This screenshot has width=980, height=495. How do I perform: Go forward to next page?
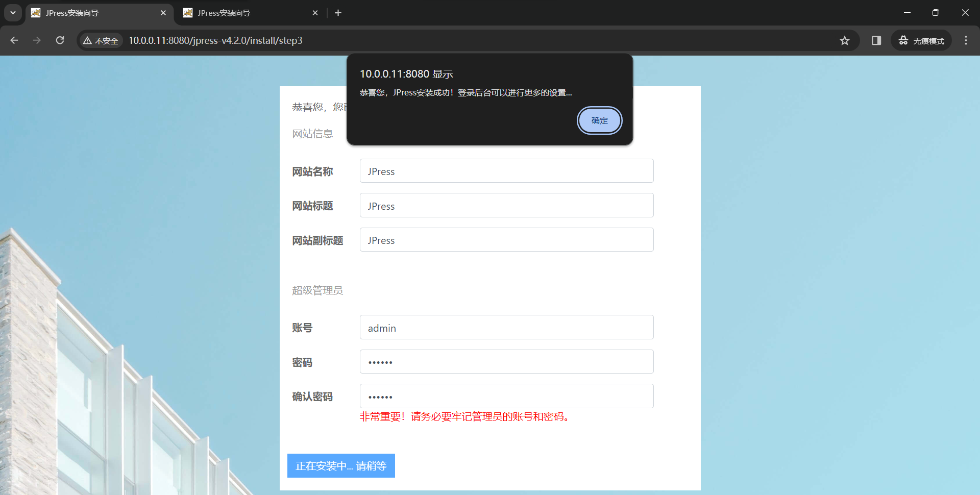[x=37, y=40]
